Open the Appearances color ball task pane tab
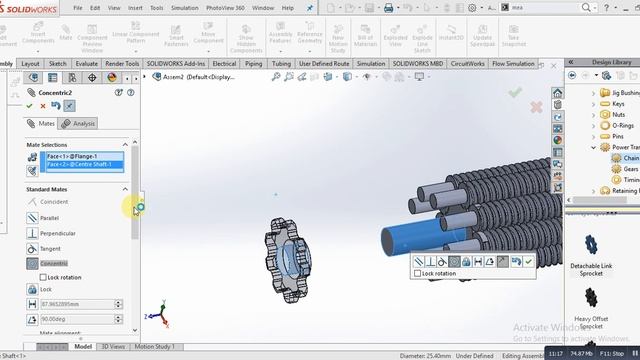Viewport: 640px width, 360px height. [558, 140]
